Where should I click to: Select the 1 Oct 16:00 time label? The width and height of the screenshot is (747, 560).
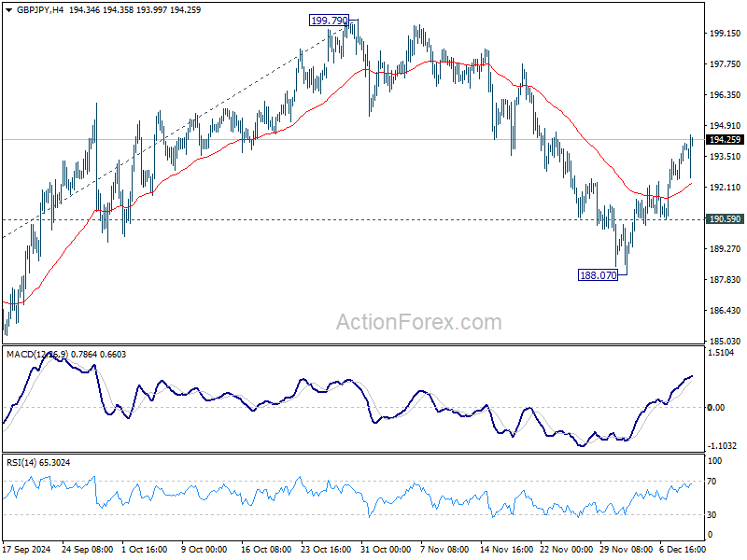(145, 550)
